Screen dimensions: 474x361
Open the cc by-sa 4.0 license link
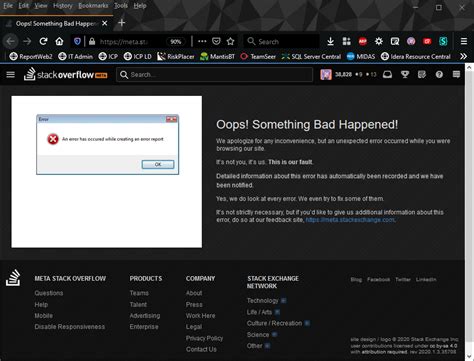443,346
